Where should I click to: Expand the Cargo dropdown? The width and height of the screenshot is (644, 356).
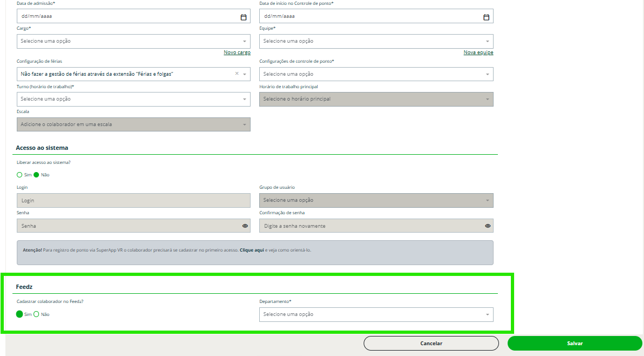pyautogui.click(x=133, y=41)
